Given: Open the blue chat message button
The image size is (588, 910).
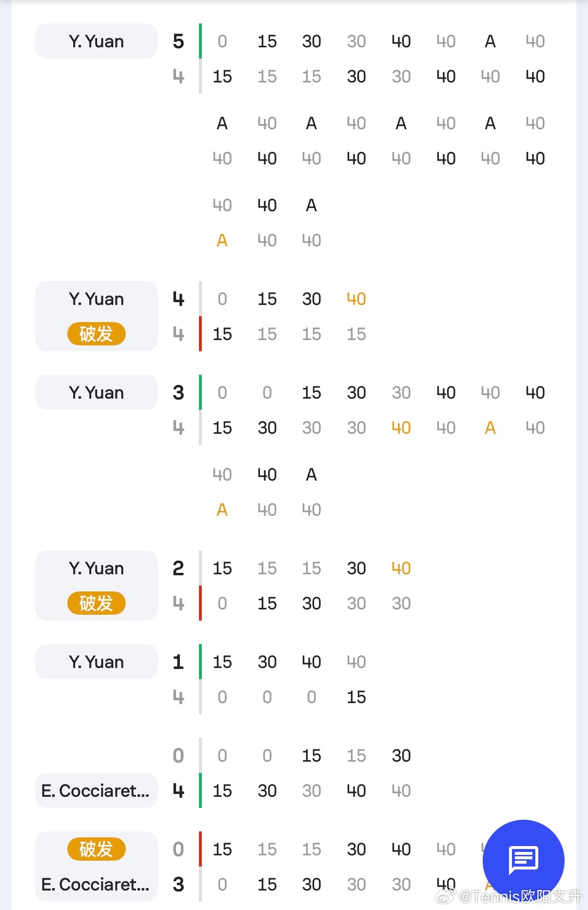Looking at the screenshot, I should coord(523,860).
